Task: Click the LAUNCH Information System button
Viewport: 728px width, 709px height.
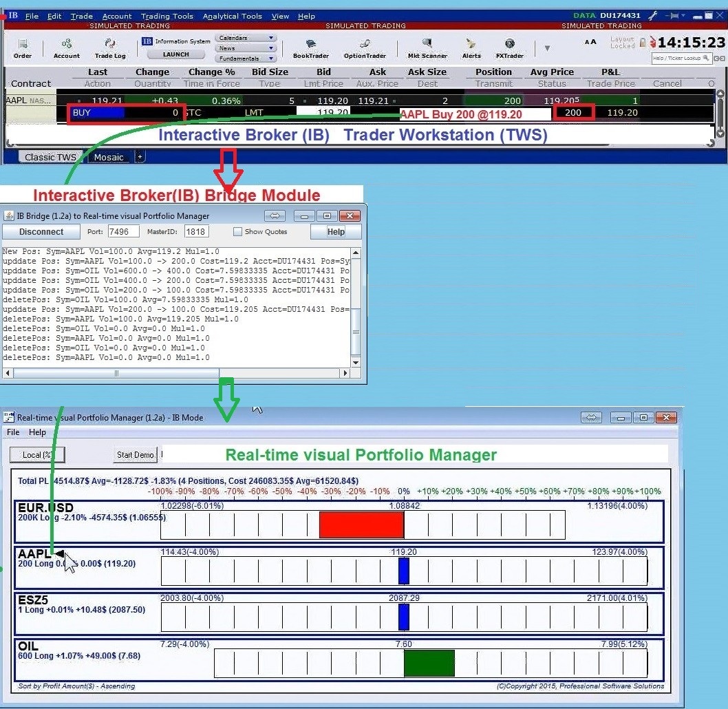Action: click(176, 54)
